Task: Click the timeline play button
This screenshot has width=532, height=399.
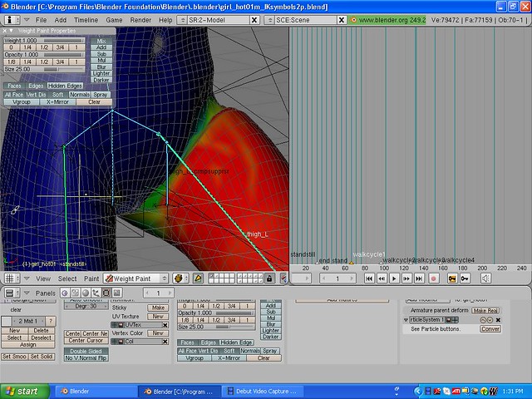Action: [394, 279]
